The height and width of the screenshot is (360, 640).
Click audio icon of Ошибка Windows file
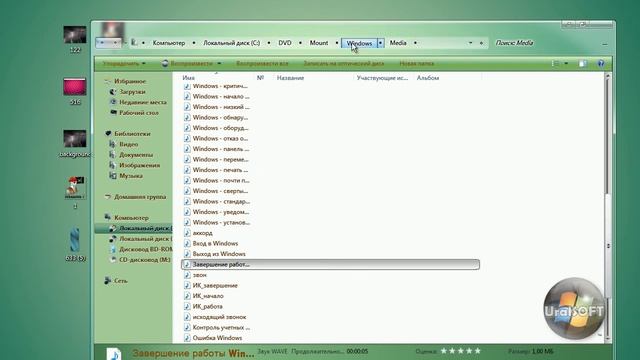187,338
